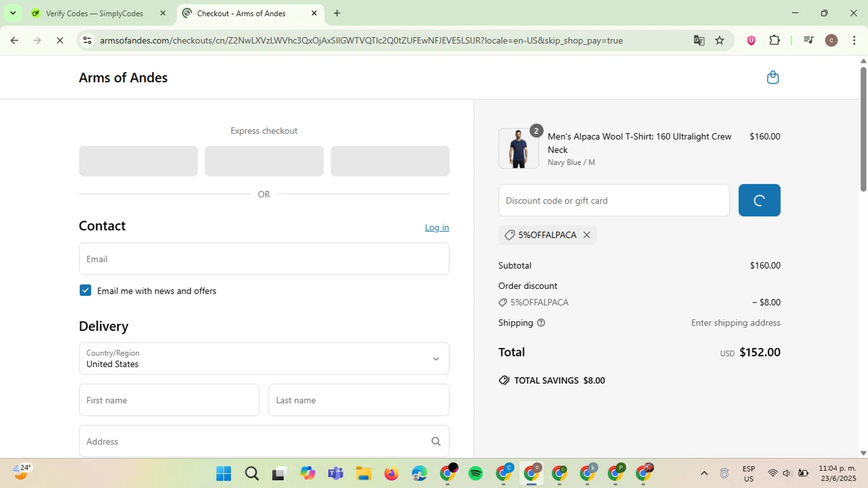Viewport: 868px width, 488px height.
Task: Open the weather widget showing 24°
Action: coord(22,472)
